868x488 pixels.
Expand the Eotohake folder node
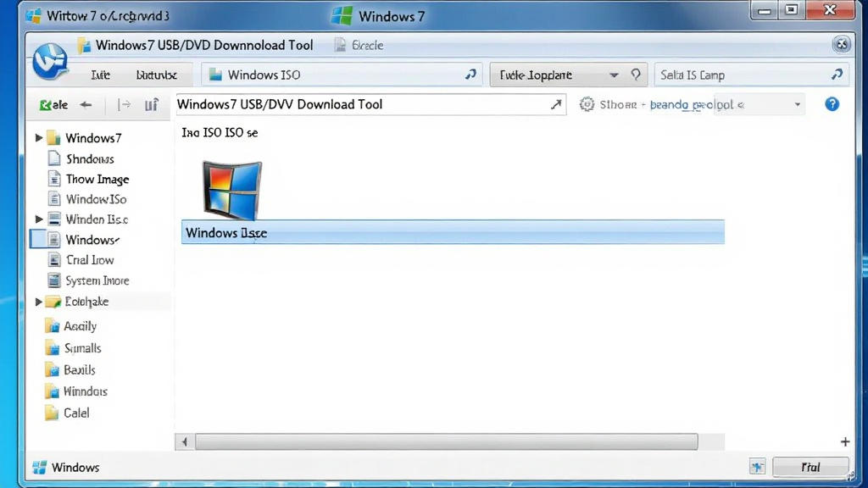[x=39, y=302]
